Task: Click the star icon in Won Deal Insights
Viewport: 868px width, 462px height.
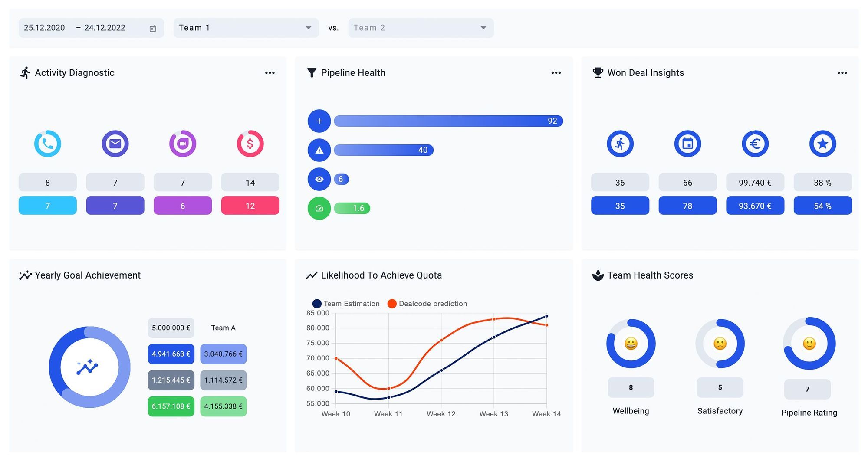Action: 822,144
